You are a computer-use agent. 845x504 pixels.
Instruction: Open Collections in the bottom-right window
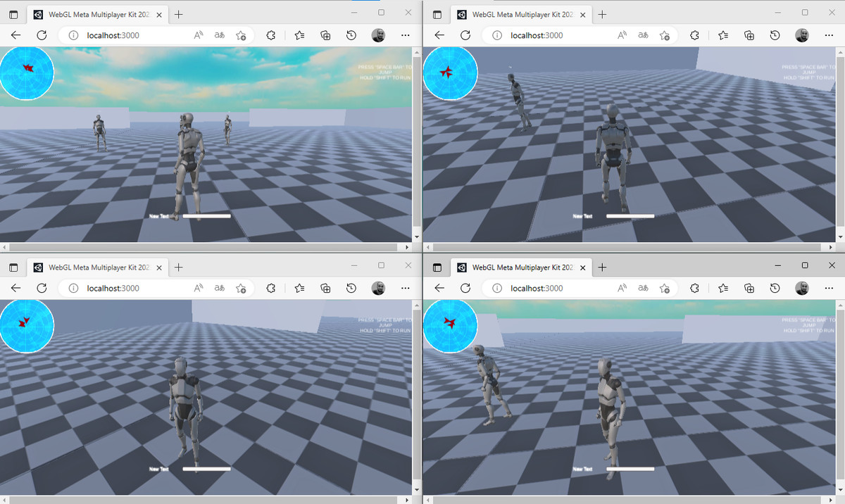coord(749,288)
